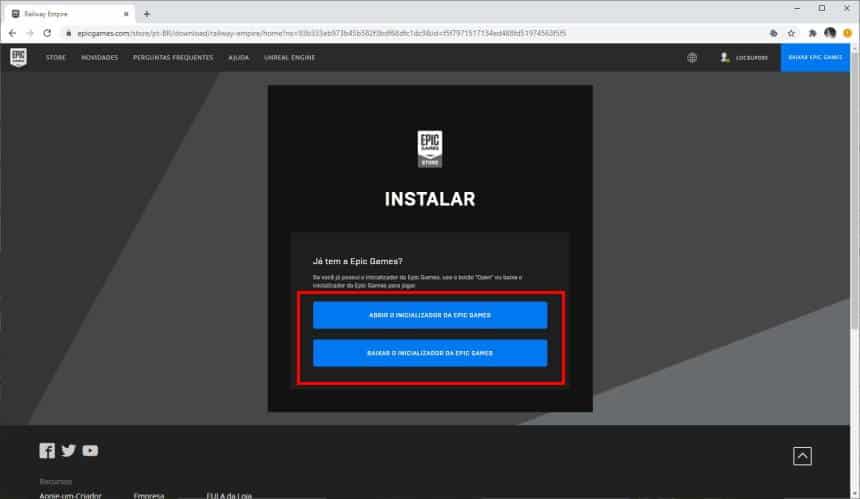The height and width of the screenshot is (499, 860).
Task: Click the globe language selector icon
Action: [692, 58]
